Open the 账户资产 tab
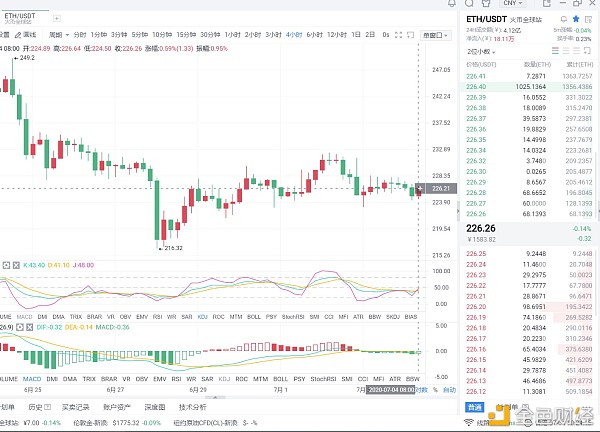The height and width of the screenshot is (432, 600). click(117, 407)
